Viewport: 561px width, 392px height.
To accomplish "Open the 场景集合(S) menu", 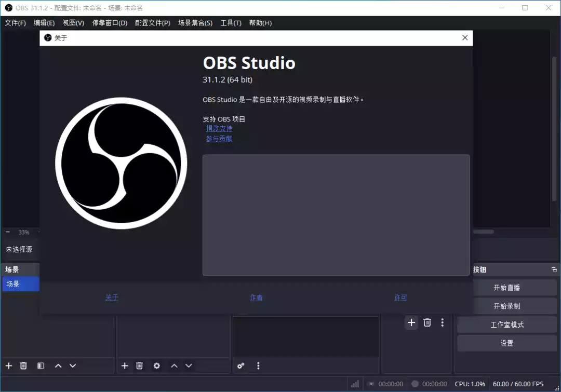I will pos(195,23).
